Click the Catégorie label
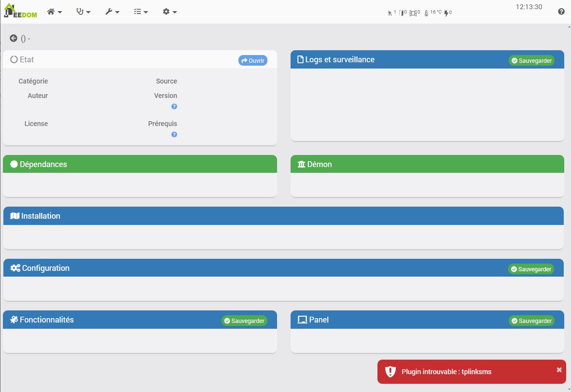 33,81
